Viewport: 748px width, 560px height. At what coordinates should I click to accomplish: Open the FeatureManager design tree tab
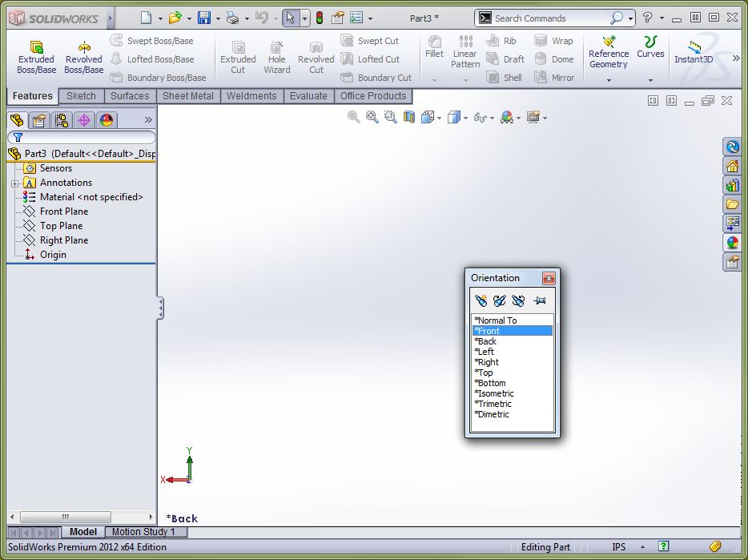[x=17, y=120]
